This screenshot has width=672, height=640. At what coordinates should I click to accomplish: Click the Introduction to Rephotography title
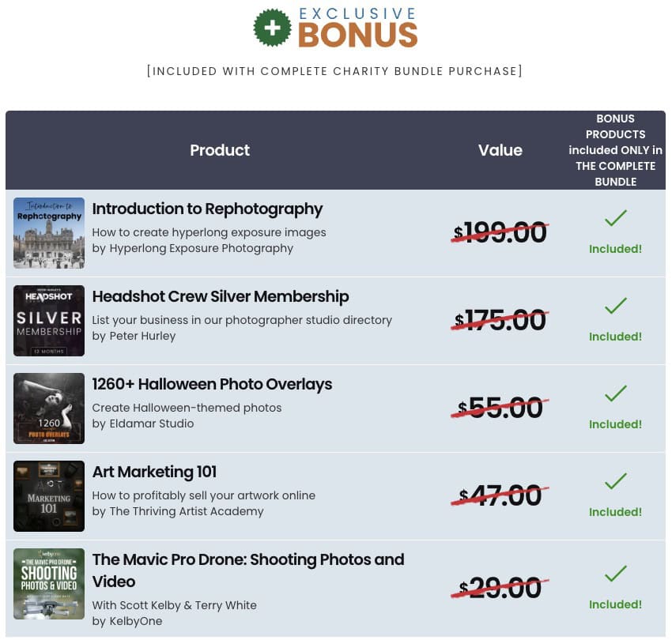[207, 209]
